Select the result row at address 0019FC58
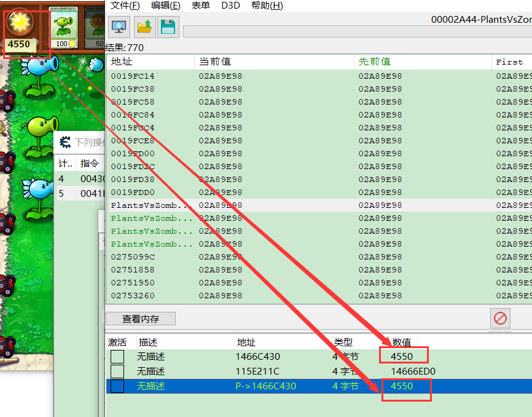 point(319,102)
